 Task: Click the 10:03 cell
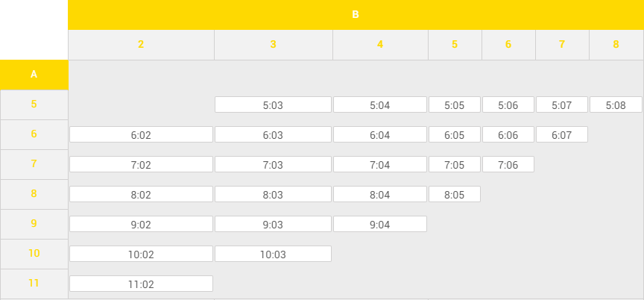click(x=273, y=254)
